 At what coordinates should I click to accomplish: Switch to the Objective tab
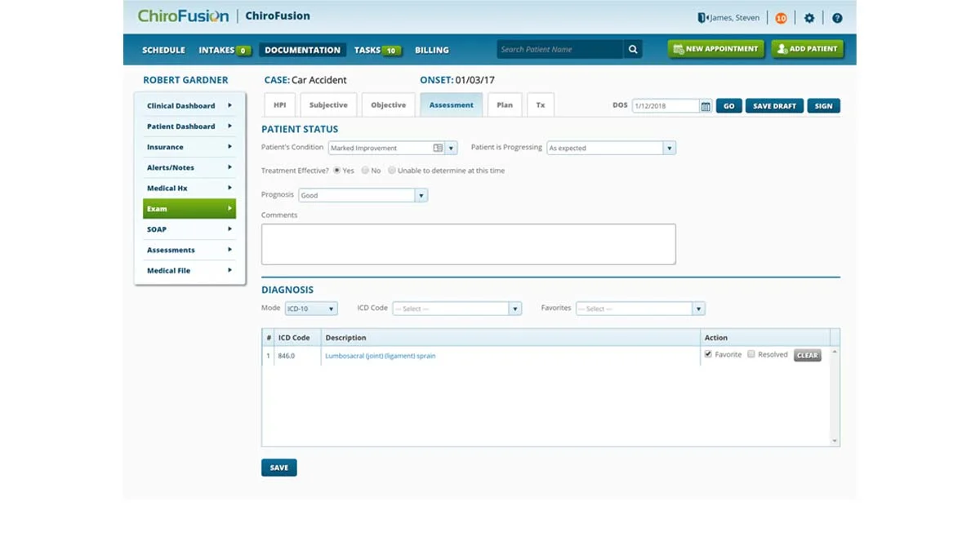388,105
